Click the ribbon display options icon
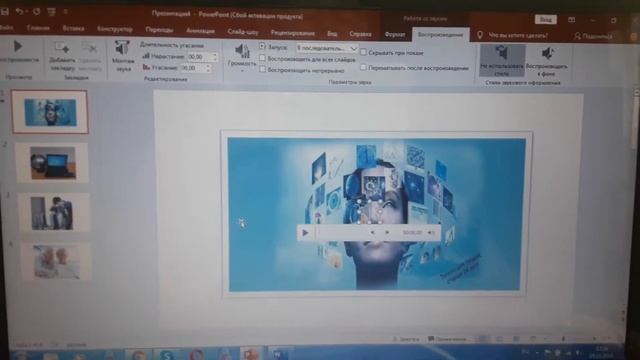Viewport: 640px width, 360px height. (571, 20)
